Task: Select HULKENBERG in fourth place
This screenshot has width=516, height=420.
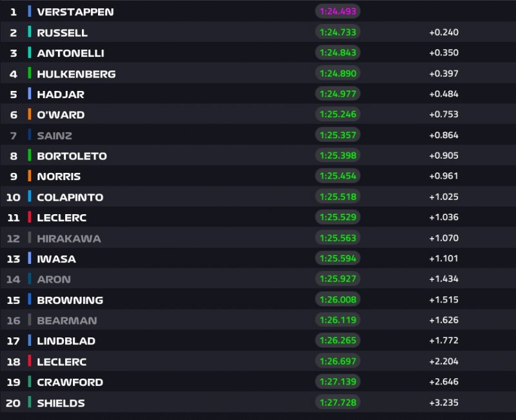Action: point(76,74)
